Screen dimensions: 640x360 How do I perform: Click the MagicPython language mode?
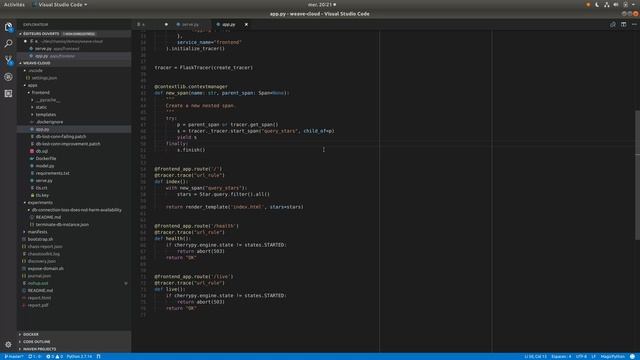pyautogui.click(x=613, y=356)
